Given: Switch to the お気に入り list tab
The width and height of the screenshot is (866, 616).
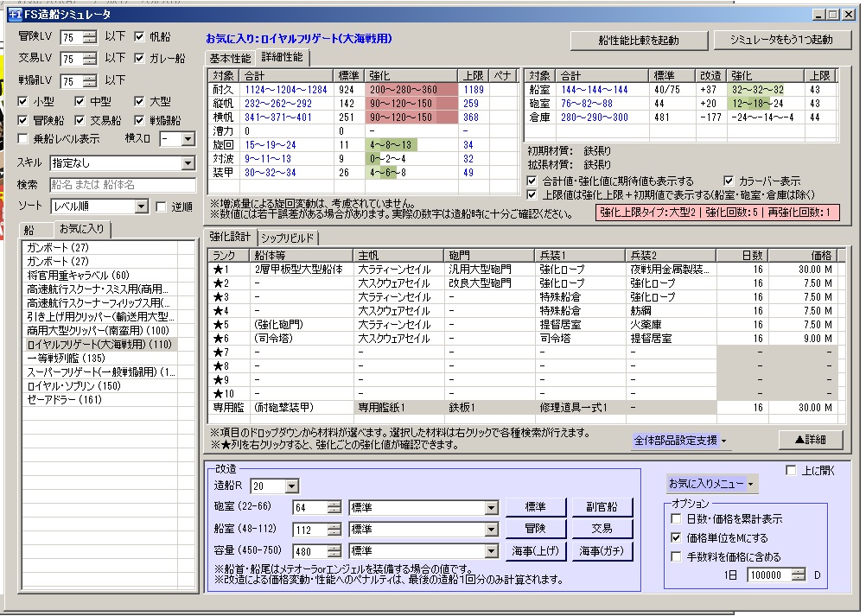Looking at the screenshot, I should pyautogui.click(x=82, y=228).
